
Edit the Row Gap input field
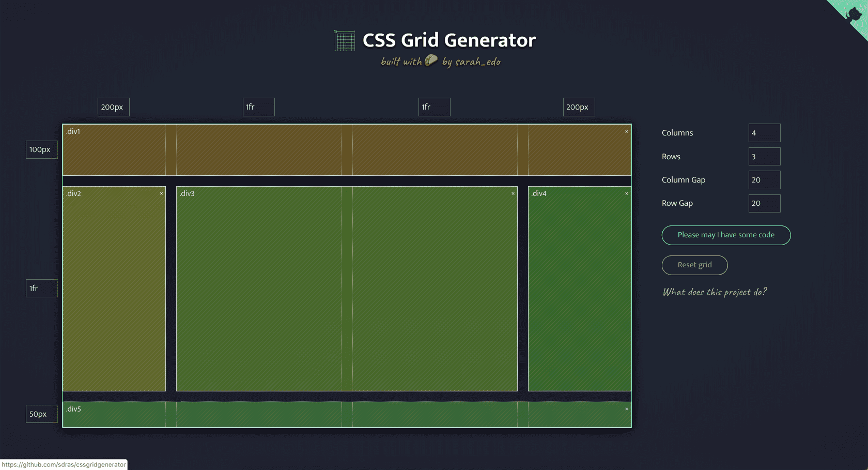tap(764, 203)
